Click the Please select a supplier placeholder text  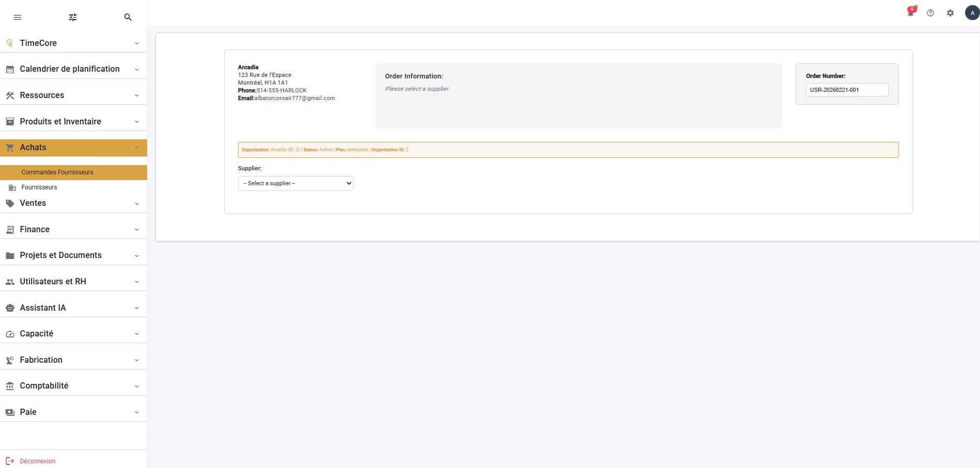(x=417, y=89)
